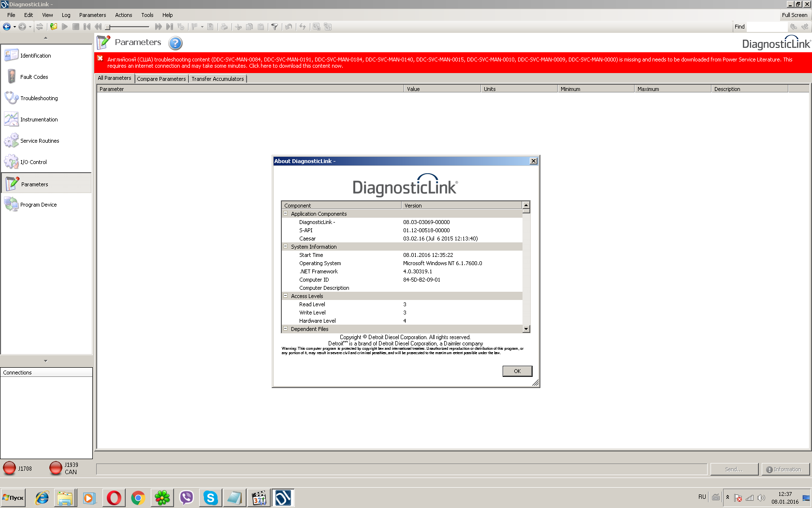Click the red missing-content download banner
Screen dimensions: 812x508
coord(453,63)
